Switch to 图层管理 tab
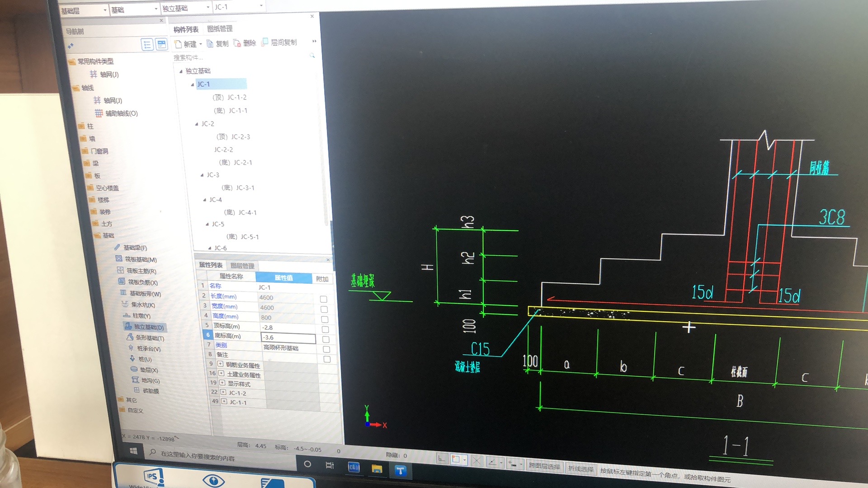 pyautogui.click(x=242, y=266)
